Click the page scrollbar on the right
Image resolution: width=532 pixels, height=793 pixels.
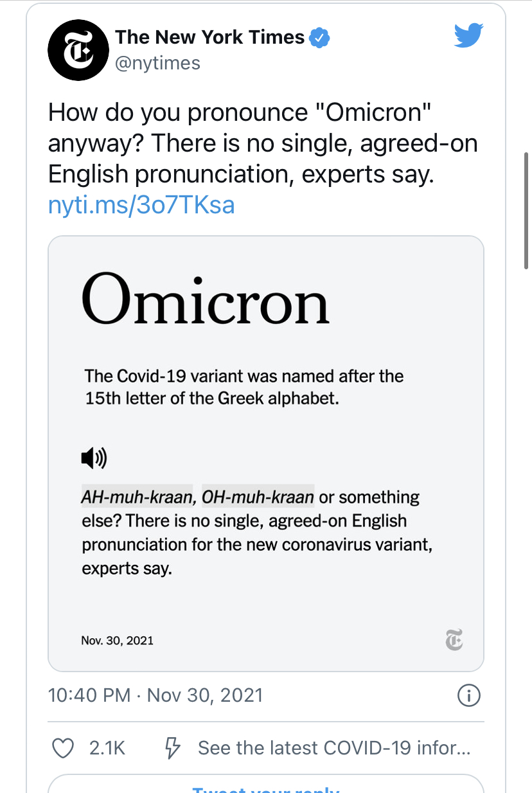[528, 211]
